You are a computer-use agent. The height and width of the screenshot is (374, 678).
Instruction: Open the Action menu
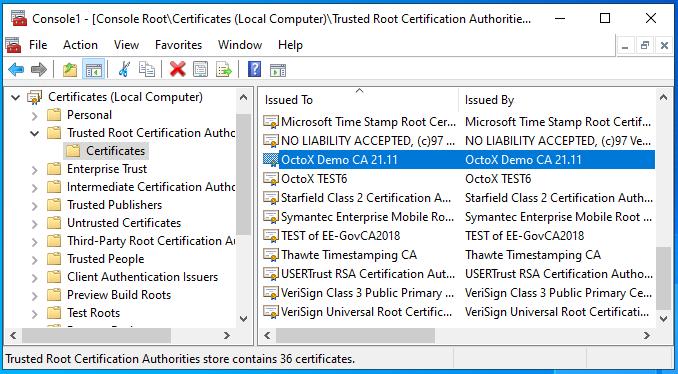80,45
